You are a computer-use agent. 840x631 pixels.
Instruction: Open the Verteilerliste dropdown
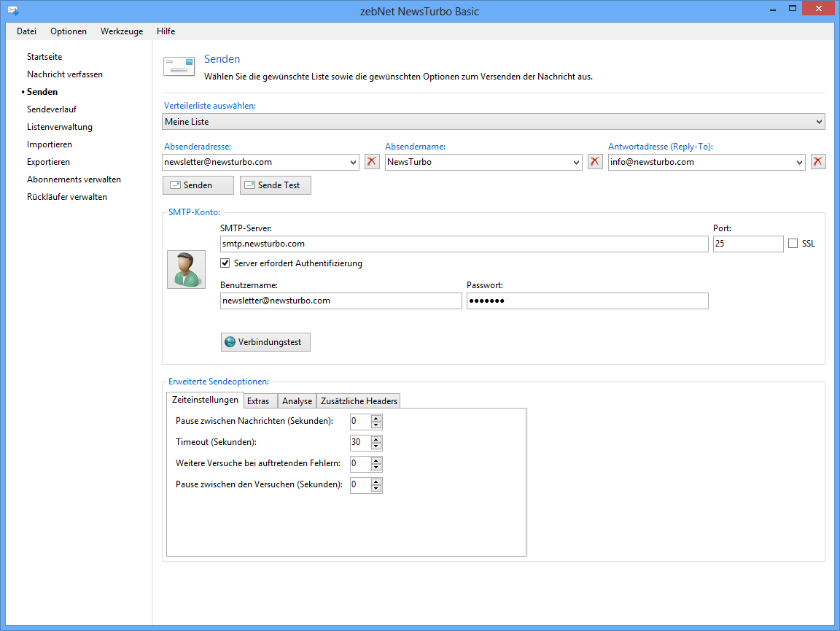(x=494, y=122)
